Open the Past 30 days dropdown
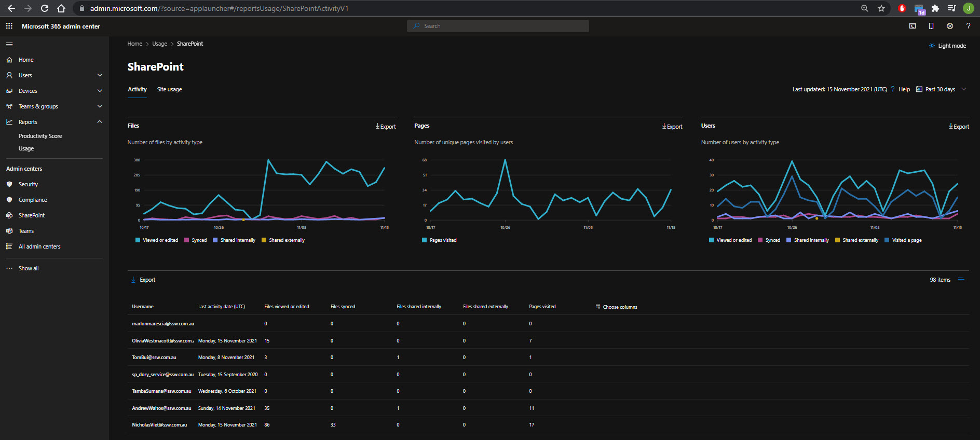 point(941,89)
